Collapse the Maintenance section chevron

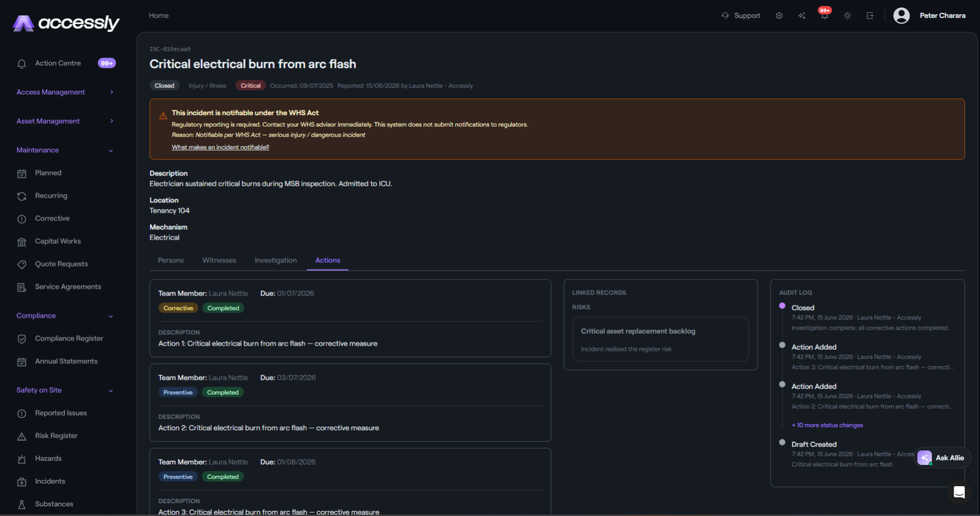(111, 151)
